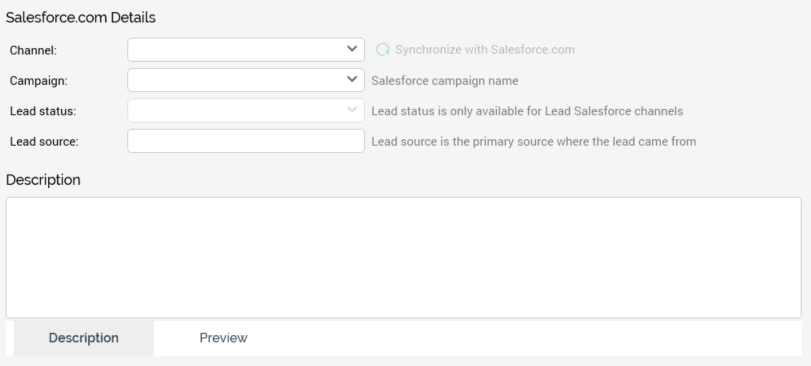Click inside the large Description text area
811x366 pixels.
coord(403,257)
